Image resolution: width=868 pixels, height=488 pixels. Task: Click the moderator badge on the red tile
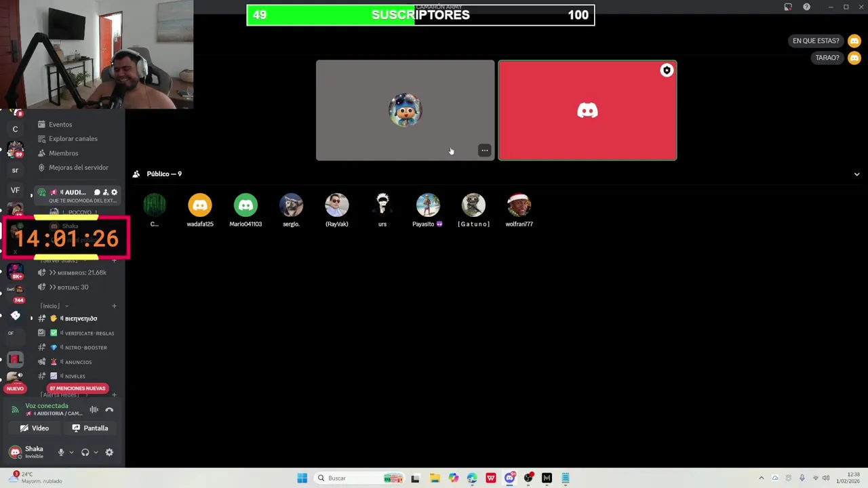click(x=667, y=70)
